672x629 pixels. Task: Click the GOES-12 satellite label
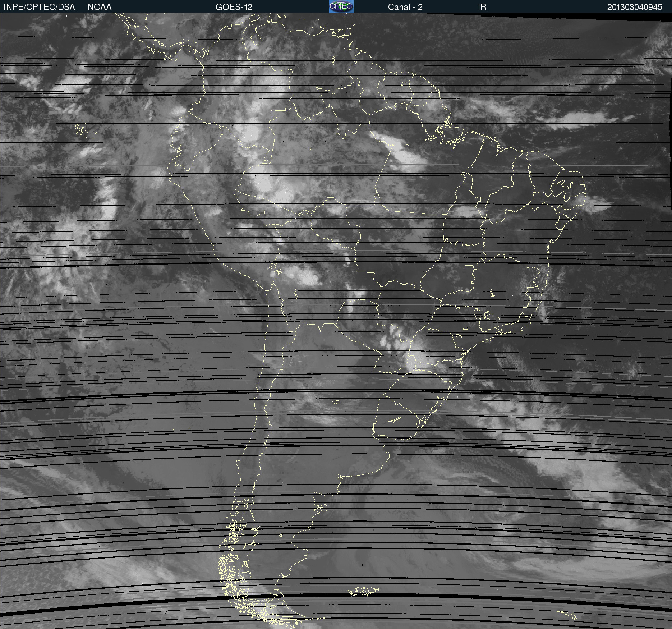pyautogui.click(x=234, y=7)
